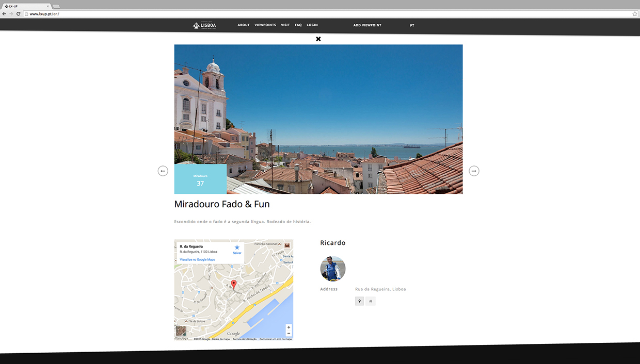The width and height of the screenshot is (640, 364).
Task: Click the blue Miradouro 37 badge
Action: [200, 179]
